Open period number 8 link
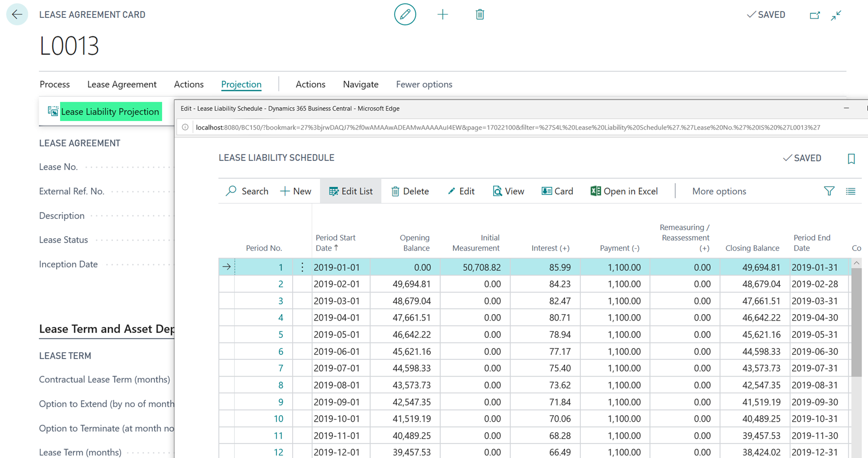The width and height of the screenshot is (868, 458). [280, 385]
